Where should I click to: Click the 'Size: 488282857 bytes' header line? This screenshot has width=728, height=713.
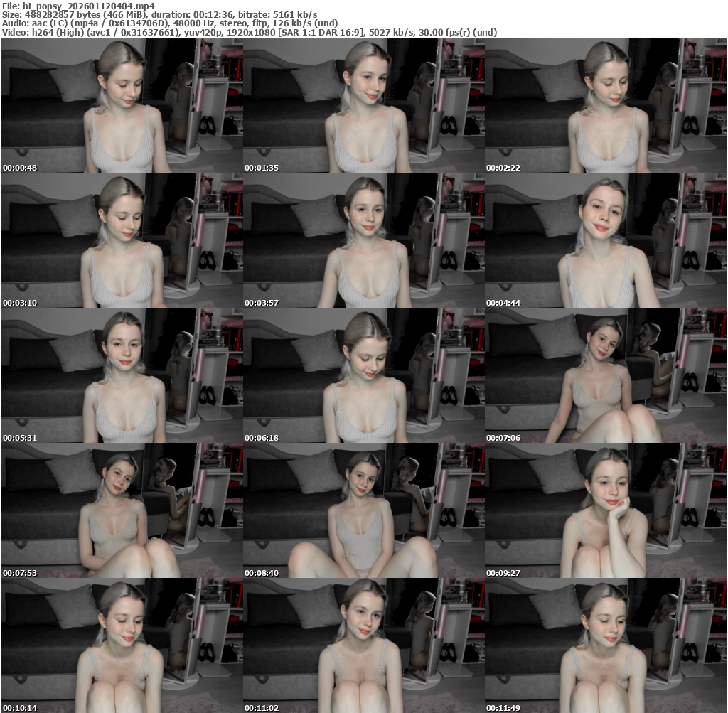tap(160, 14)
